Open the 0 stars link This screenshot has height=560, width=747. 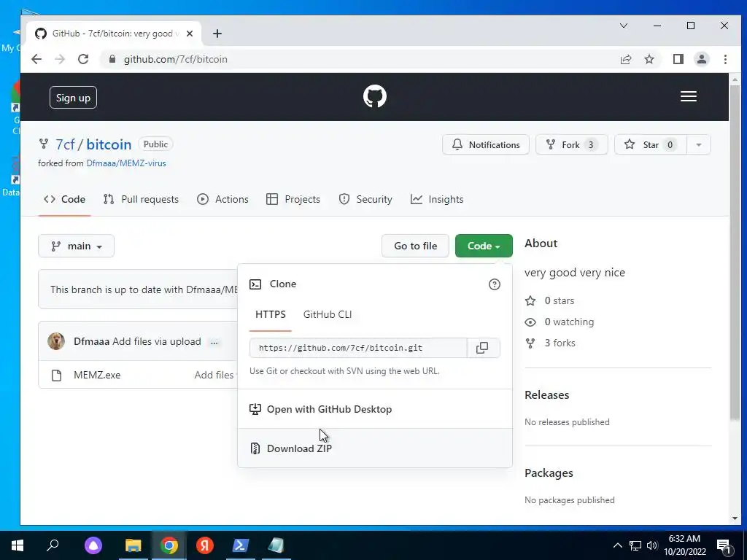point(550,300)
